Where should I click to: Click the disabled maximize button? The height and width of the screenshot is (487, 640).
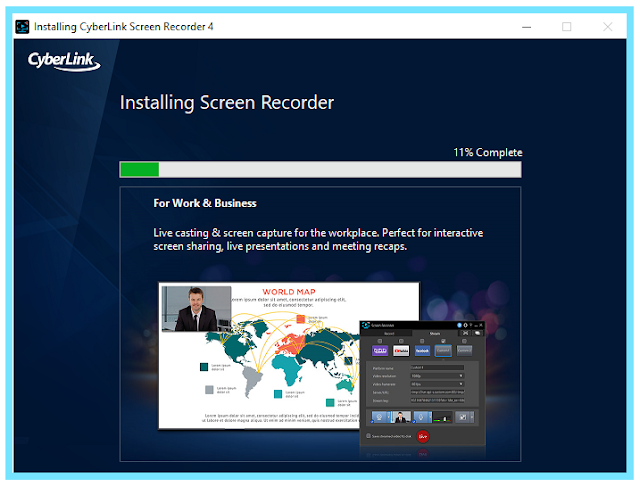pyautogui.click(x=567, y=27)
